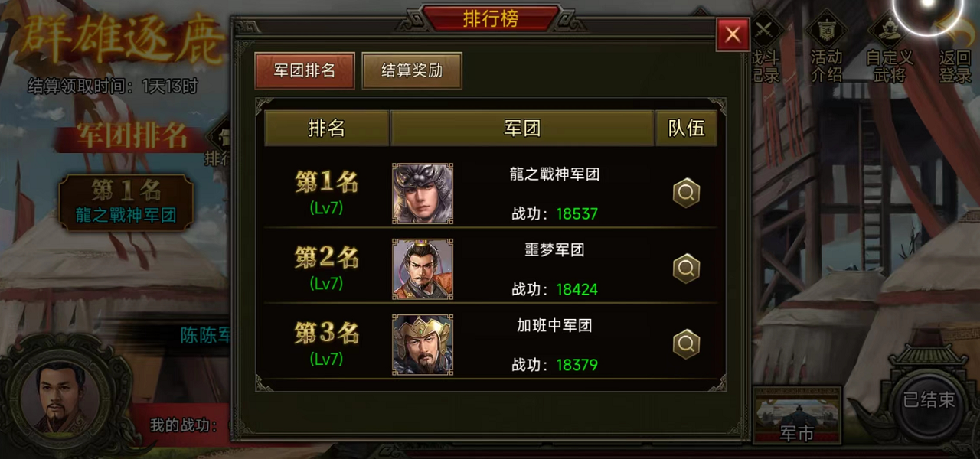The width and height of the screenshot is (980, 459).
Task: Tap the 返回登录 icon
Action: 955,47
